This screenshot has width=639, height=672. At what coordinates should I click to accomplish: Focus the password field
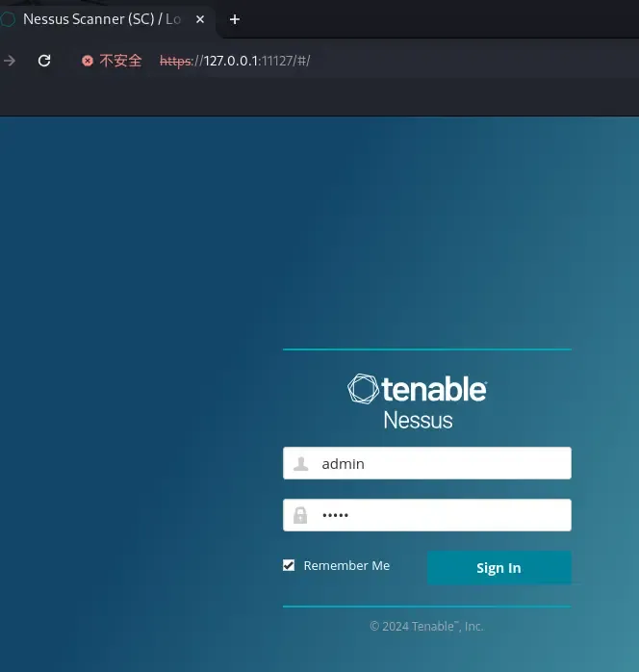click(427, 515)
